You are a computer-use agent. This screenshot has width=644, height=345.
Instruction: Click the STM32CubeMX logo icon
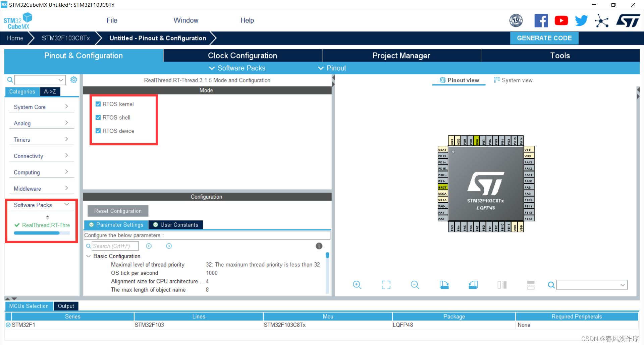click(x=18, y=21)
